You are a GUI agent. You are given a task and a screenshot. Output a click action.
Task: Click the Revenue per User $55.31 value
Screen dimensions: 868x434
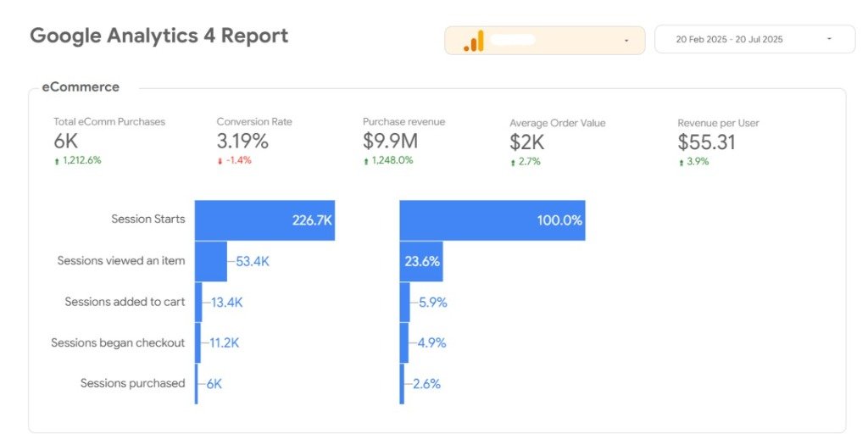(706, 143)
